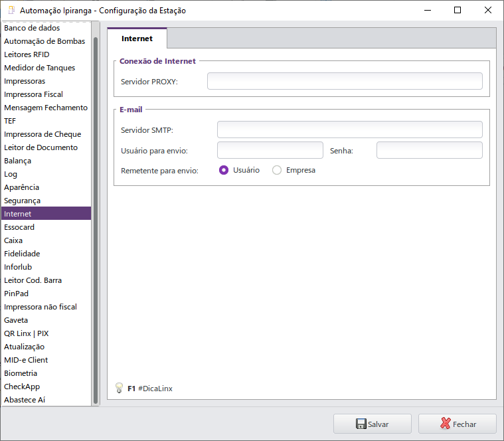Click the Internet tab header

[137, 39]
